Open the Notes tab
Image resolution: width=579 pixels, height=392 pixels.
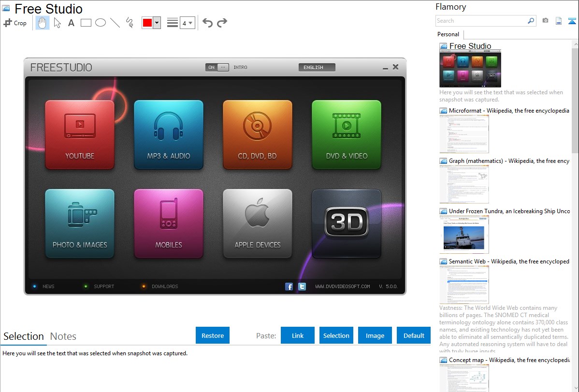click(63, 336)
